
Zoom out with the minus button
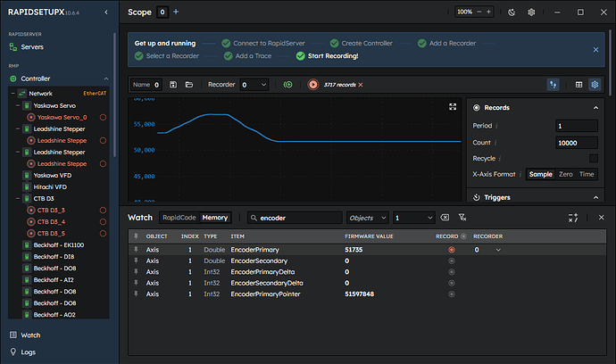[479, 12]
